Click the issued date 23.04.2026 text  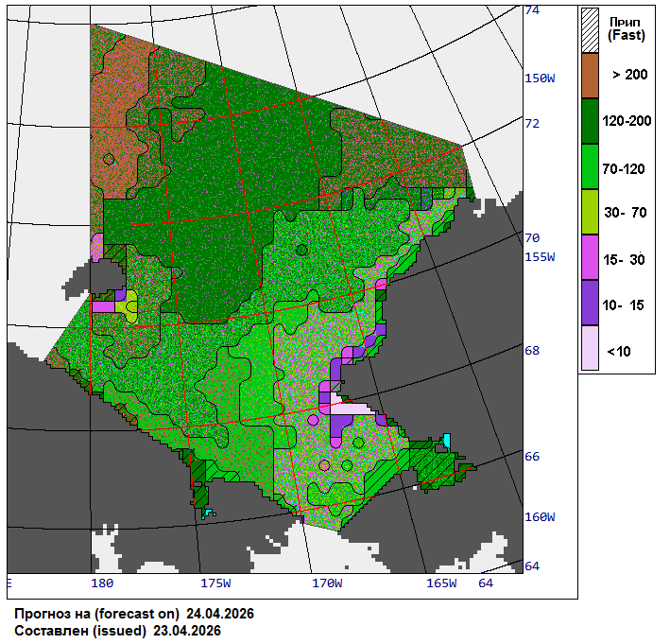187,631
